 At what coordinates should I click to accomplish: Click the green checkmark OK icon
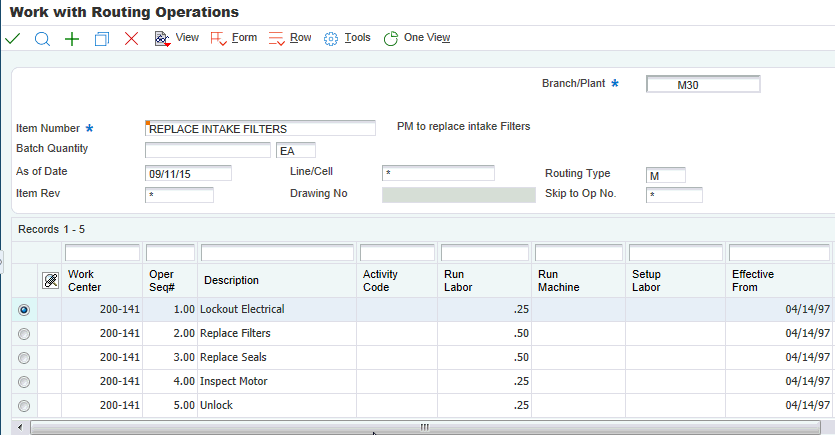13,39
